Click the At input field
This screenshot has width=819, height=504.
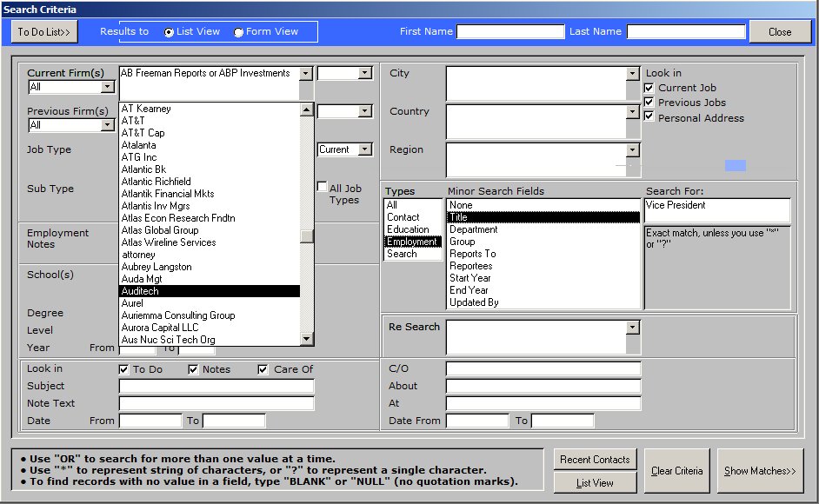click(x=543, y=403)
